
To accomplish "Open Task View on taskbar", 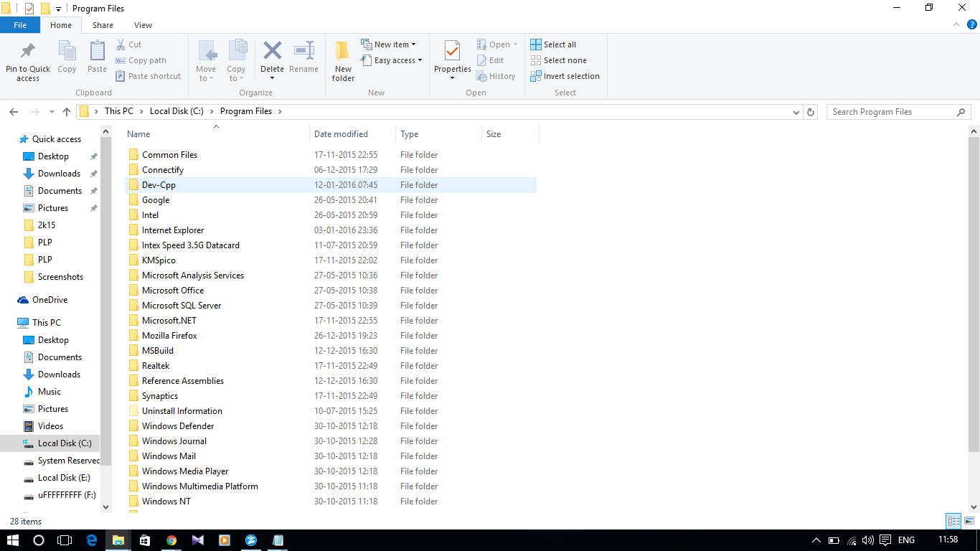I will 65,540.
